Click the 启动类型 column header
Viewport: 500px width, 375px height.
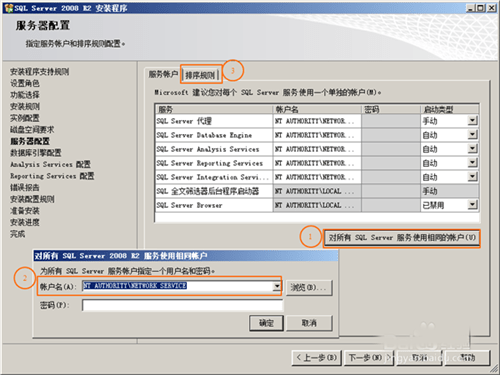(x=450, y=109)
